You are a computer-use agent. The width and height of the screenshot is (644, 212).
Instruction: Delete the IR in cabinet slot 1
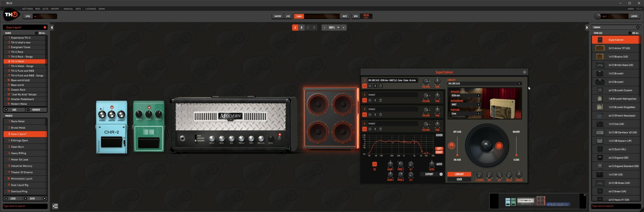coord(380,86)
